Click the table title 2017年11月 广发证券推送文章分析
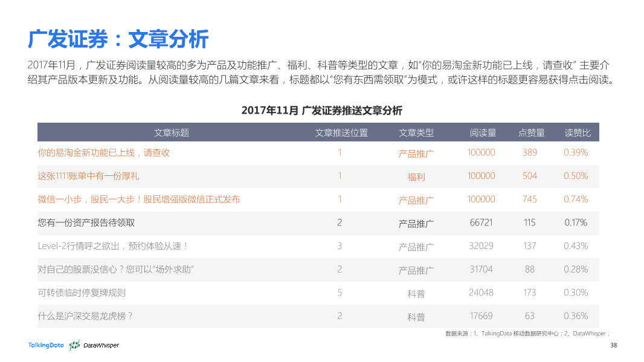Viewport: 644px width, 362px height. [x=321, y=111]
